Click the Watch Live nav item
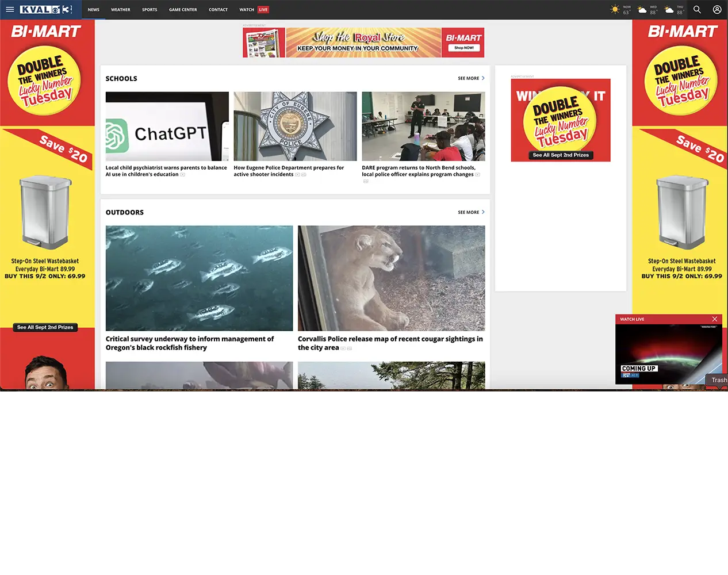This screenshot has width=728, height=575. (254, 10)
